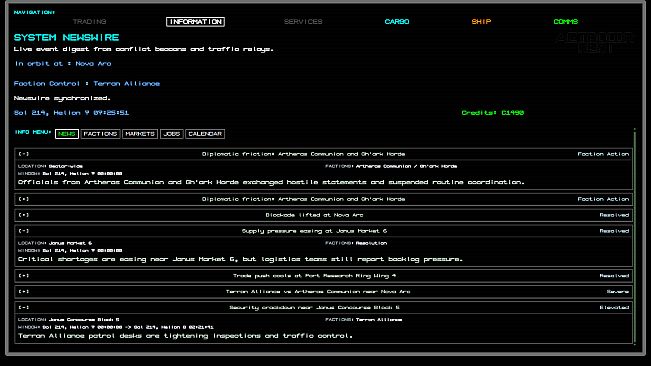Image resolution: width=651 pixels, height=366 pixels.
Task: Show the Markets info menu section
Action: click(140, 134)
